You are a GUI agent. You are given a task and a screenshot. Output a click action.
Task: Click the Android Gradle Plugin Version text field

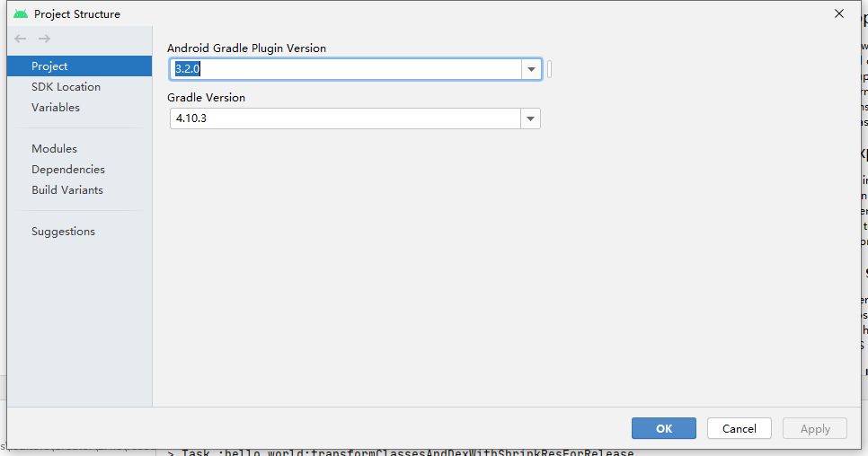(346, 69)
